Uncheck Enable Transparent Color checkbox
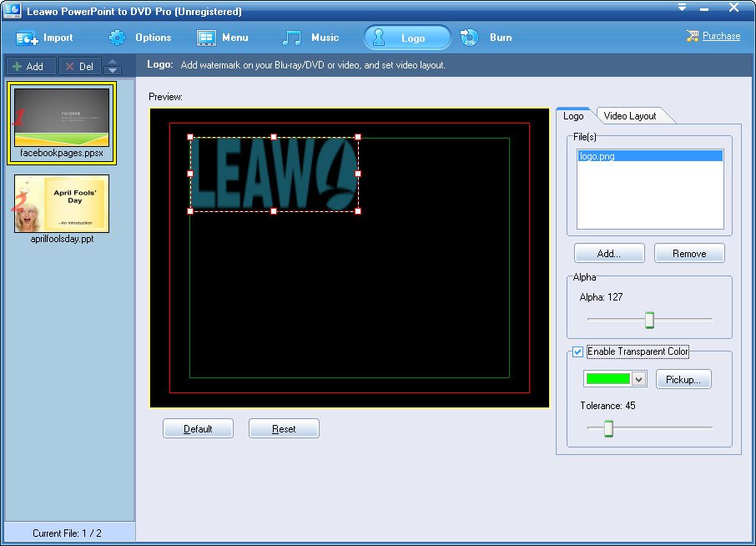 (577, 351)
